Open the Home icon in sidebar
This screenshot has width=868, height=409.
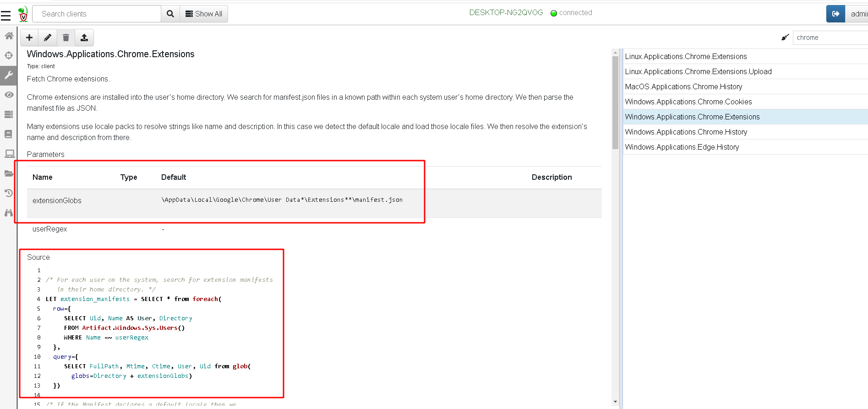click(x=9, y=36)
